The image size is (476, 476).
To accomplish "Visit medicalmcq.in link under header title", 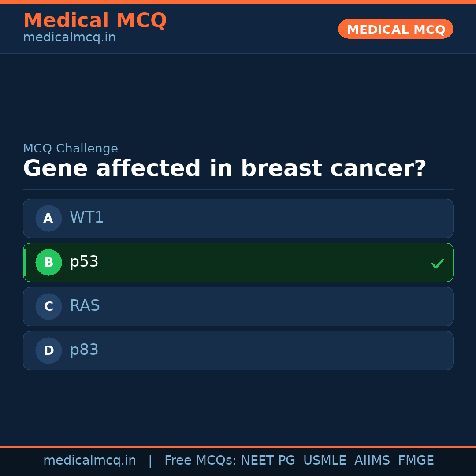I will (69, 38).
